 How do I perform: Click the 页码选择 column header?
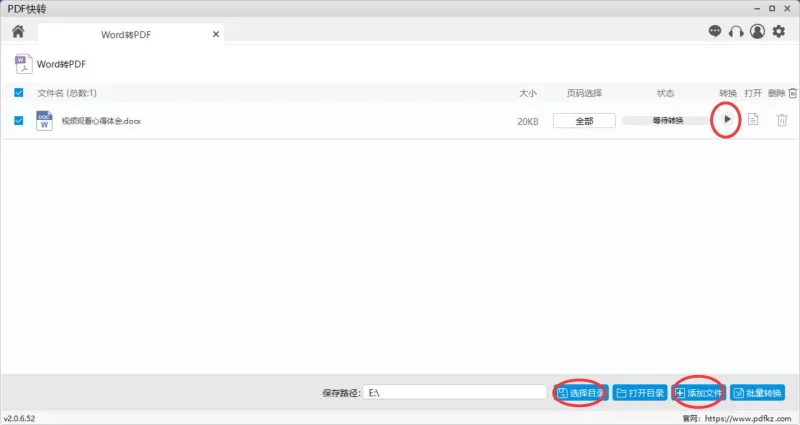584,93
